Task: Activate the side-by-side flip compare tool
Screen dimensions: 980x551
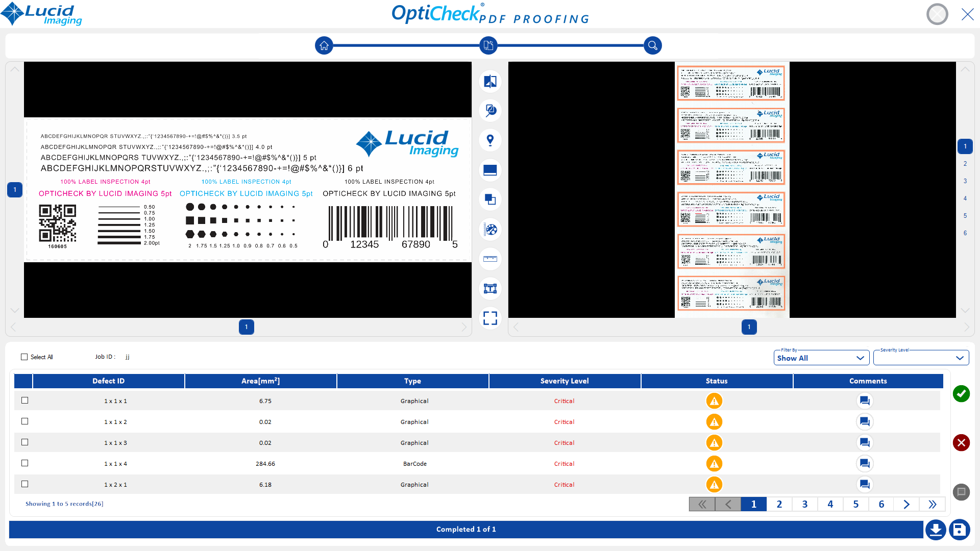Action: (x=490, y=82)
